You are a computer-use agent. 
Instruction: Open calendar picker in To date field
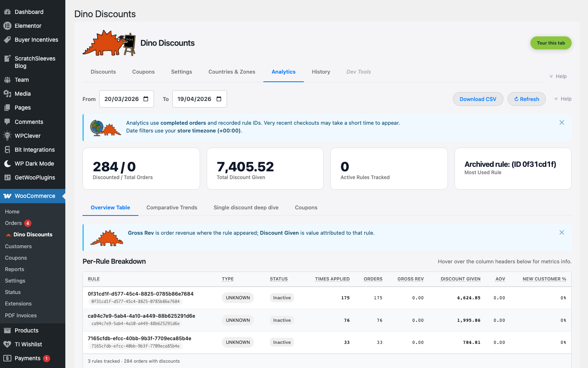point(219,99)
